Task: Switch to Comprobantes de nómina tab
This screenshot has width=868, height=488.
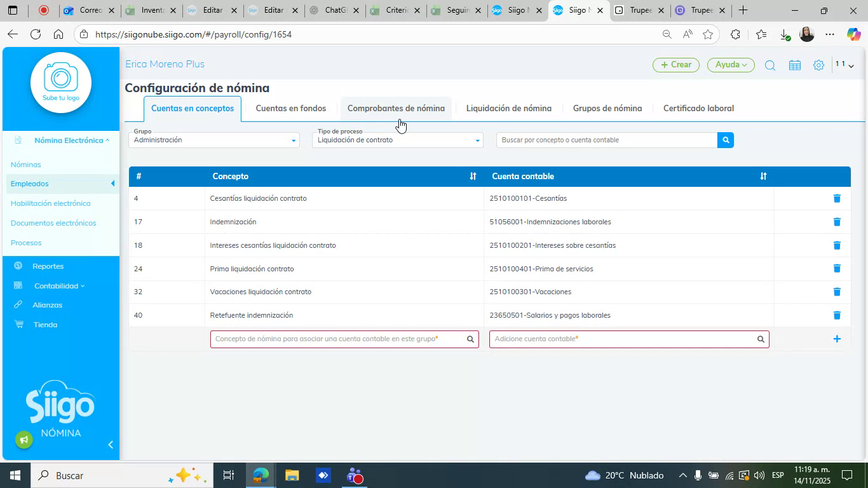Action: 396,109
